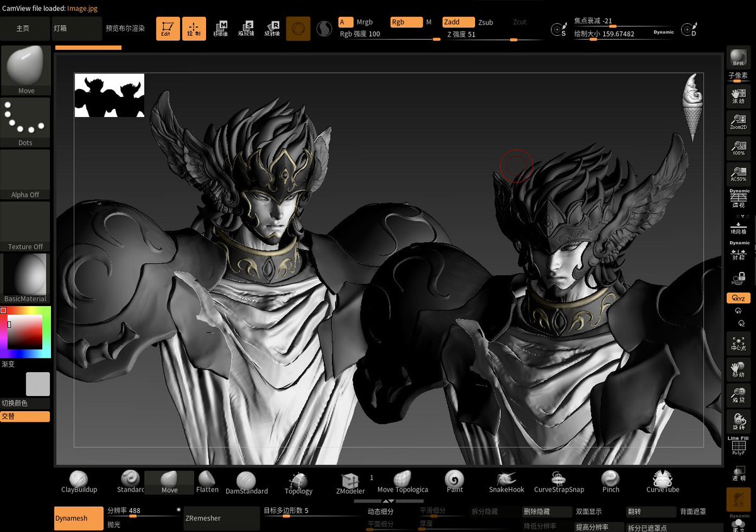Click the CamView ice cream head navigator
Viewport: 756px width, 532px height.
692,107
